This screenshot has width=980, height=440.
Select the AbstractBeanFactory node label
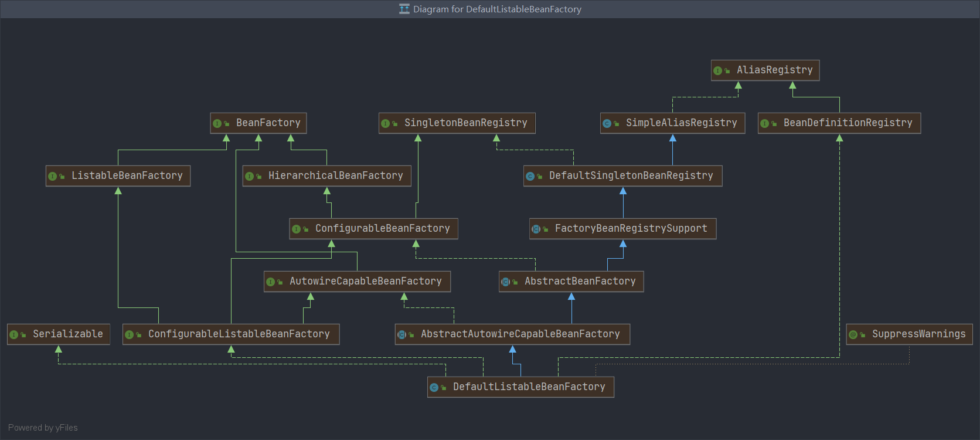(580, 281)
